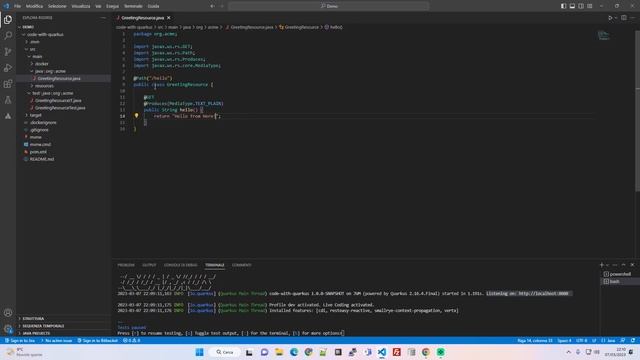Open the Extensions view
The image size is (640, 360).
(8, 84)
